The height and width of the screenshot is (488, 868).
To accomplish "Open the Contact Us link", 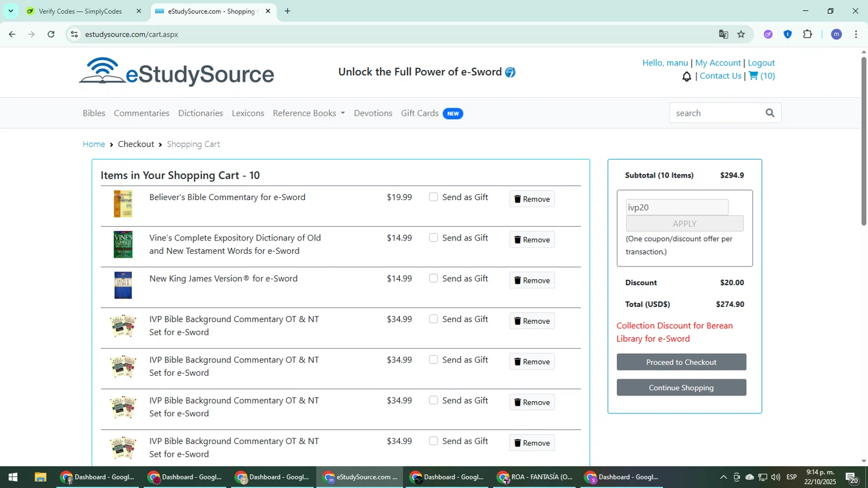I will coord(720,76).
